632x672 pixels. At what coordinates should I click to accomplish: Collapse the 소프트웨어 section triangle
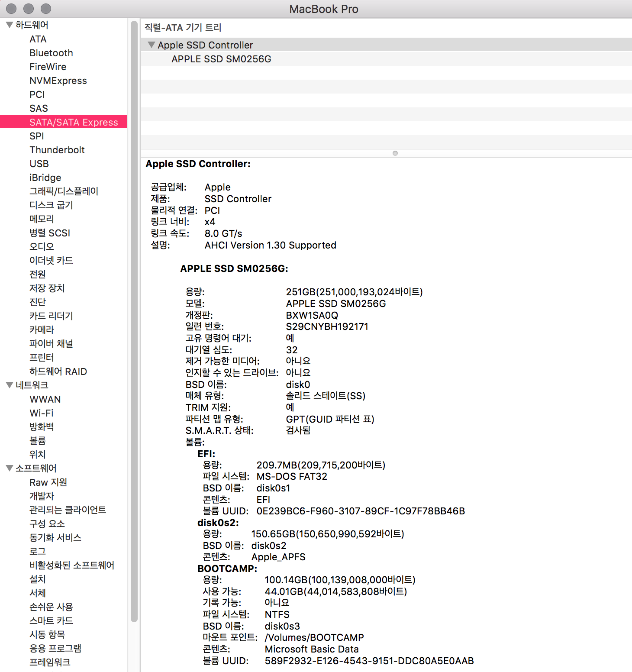[x=9, y=468]
